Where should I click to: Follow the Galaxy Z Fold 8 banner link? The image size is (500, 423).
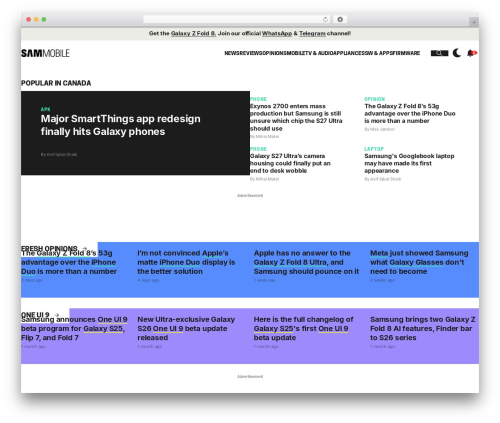[x=193, y=34]
